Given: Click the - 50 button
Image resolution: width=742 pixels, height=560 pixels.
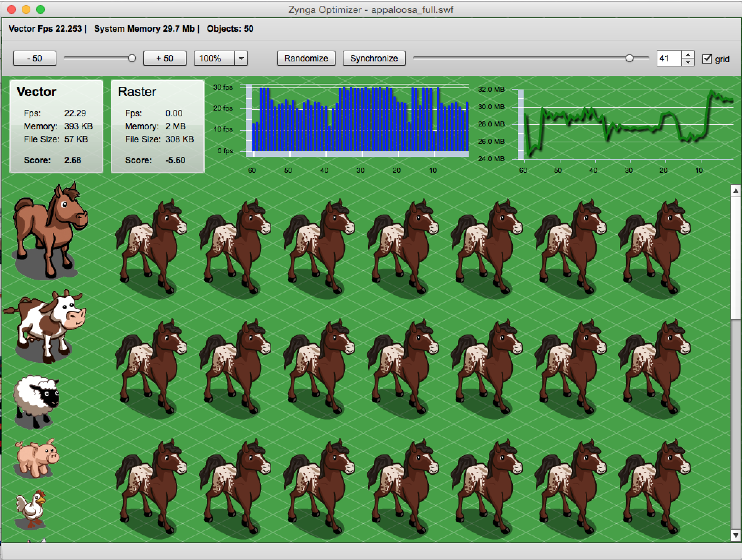Looking at the screenshot, I should tap(35, 58).
